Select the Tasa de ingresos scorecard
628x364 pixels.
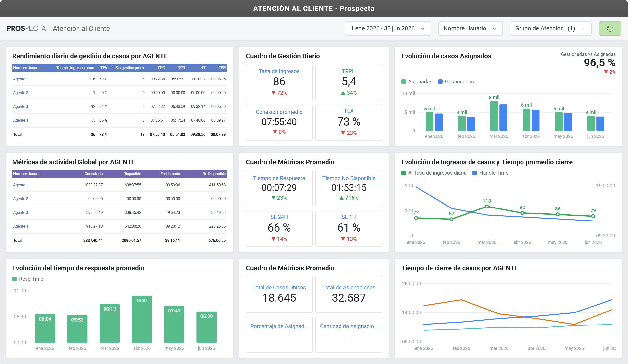279,82
